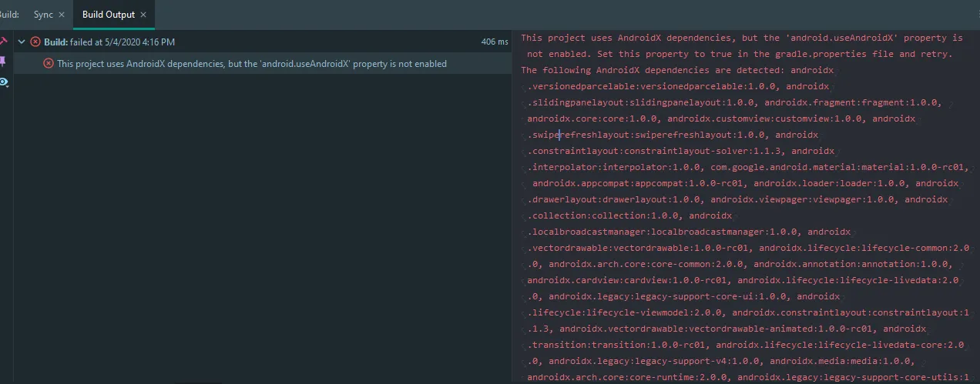Image resolution: width=980 pixels, height=384 pixels.
Task: Click the 'androidx.core:core:1.0.0' line
Action: (x=721, y=119)
